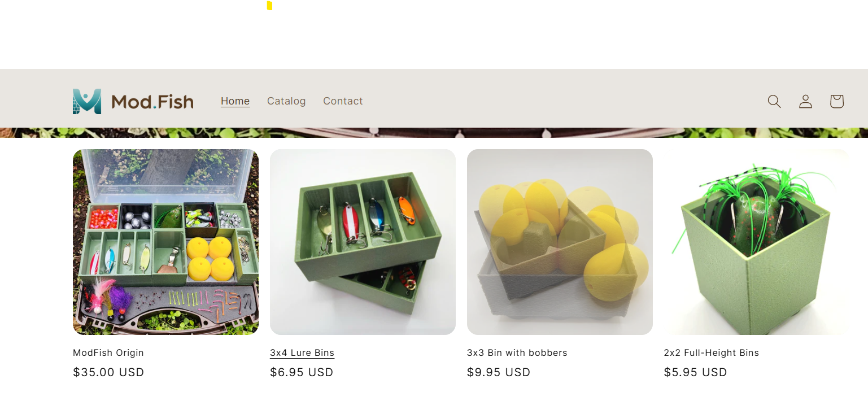Viewport: 868px width, 405px height.
Task: Click the teal M logo icon
Action: click(87, 101)
